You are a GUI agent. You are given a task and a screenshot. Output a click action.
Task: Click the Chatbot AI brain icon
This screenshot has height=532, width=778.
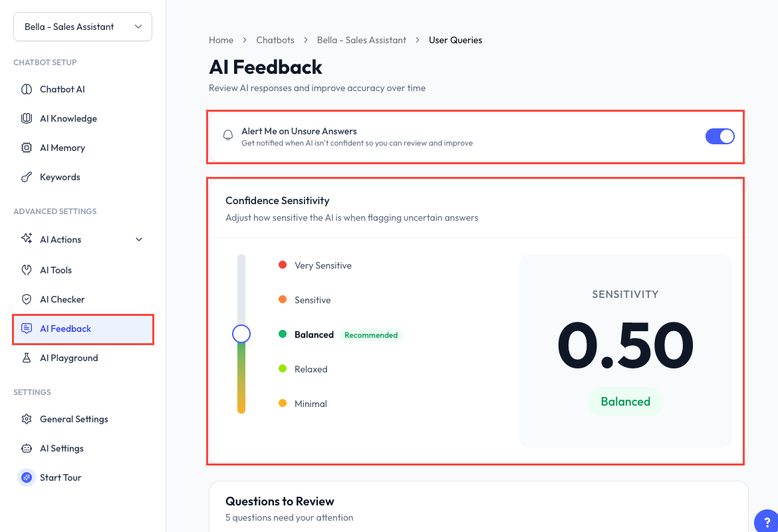click(27, 89)
